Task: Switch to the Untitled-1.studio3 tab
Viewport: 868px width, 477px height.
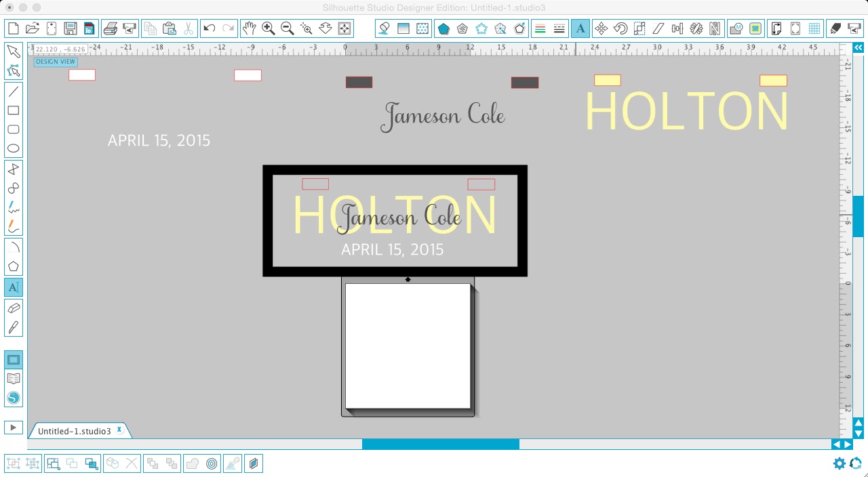Action: pyautogui.click(x=75, y=431)
